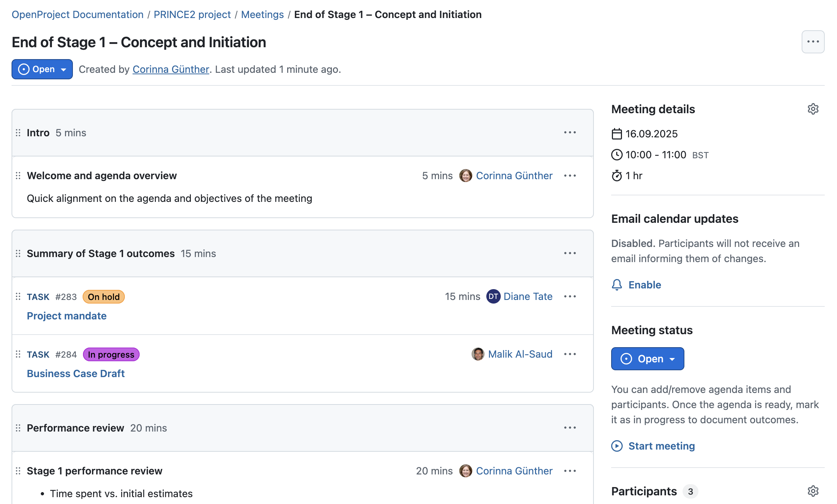837x504 pixels.
Task: Open the Participants settings gear
Action: 813,491
